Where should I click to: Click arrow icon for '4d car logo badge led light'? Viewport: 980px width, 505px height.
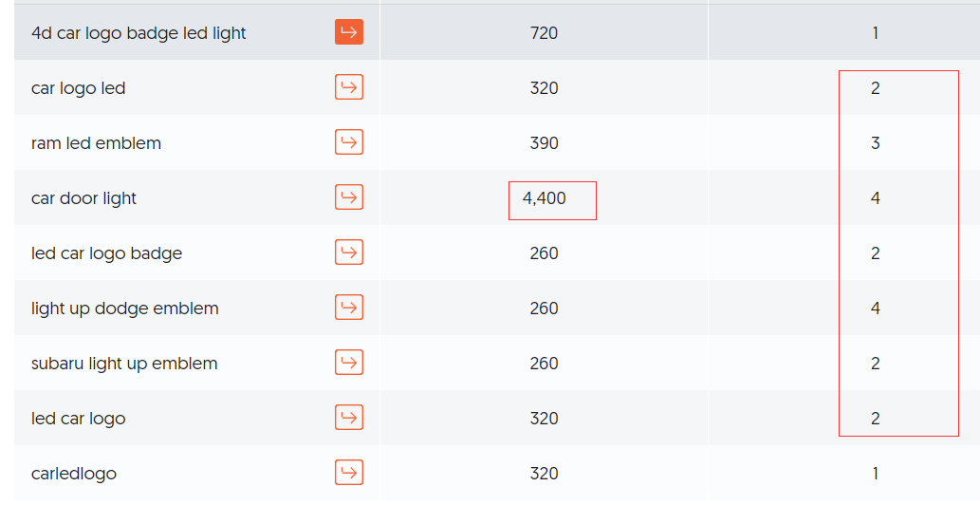[349, 32]
